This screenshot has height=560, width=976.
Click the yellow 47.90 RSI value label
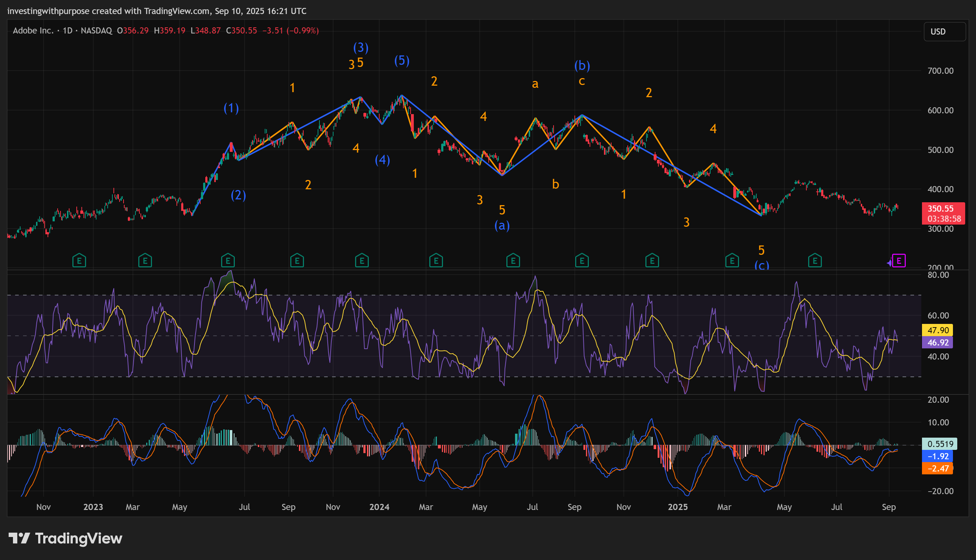tap(937, 330)
